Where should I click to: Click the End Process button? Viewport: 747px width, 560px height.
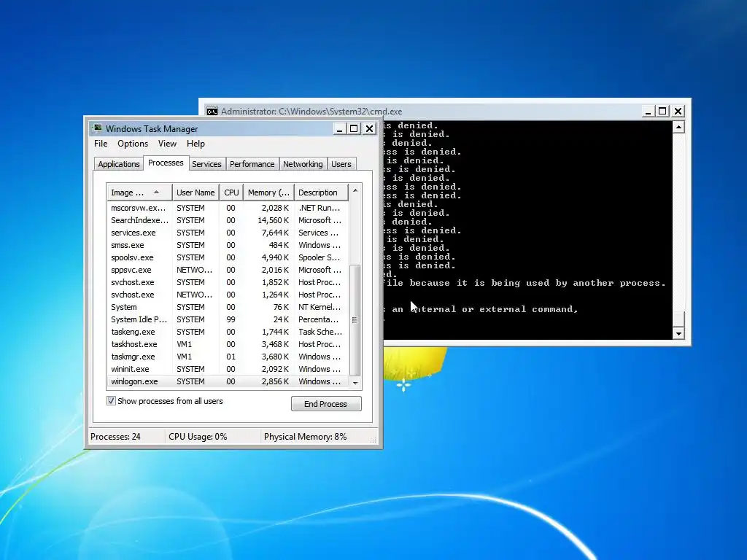click(326, 404)
